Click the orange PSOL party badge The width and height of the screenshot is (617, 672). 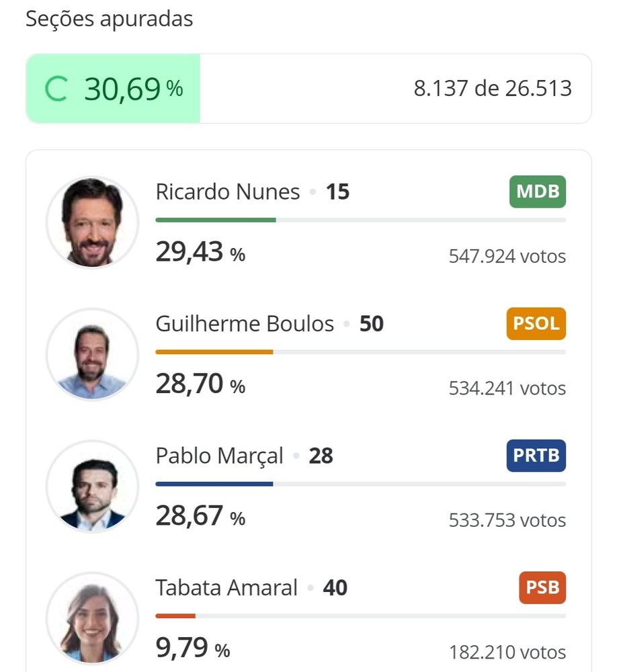[536, 324]
